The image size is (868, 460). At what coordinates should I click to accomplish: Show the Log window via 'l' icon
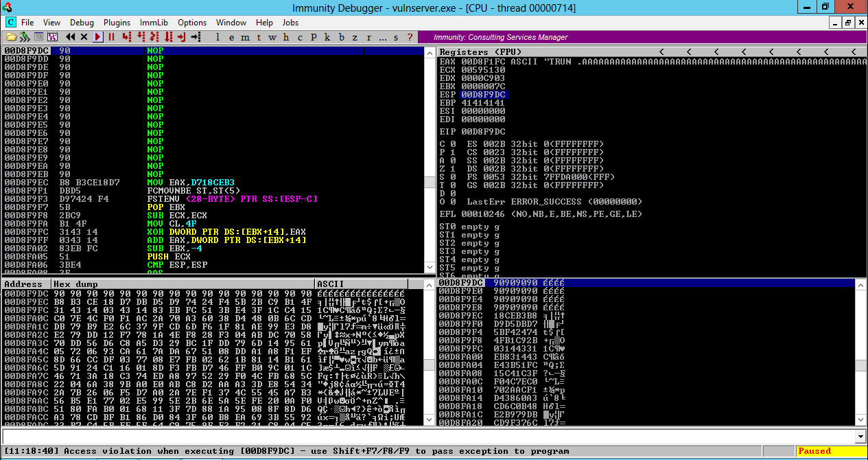218,36
